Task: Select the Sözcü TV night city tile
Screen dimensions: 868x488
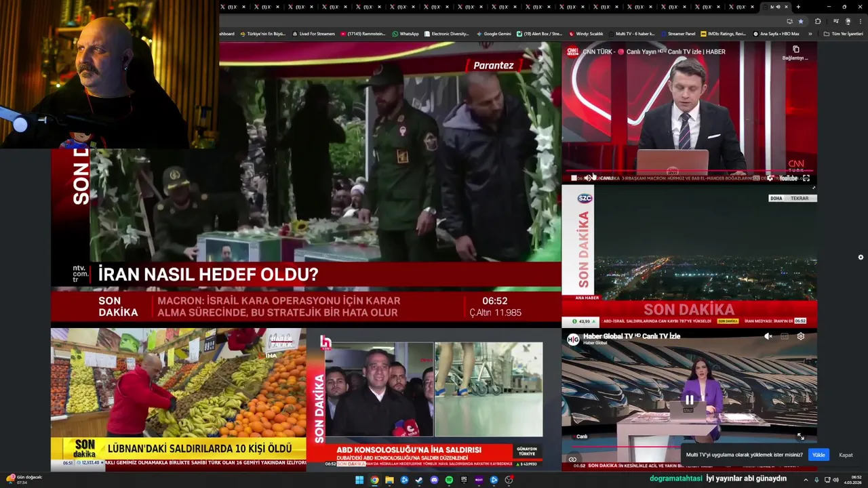Action: click(x=689, y=257)
